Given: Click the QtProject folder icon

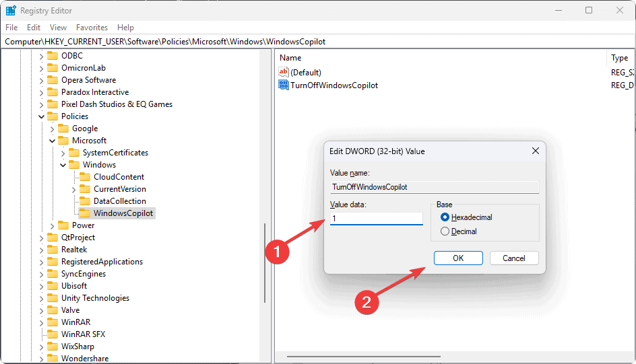Looking at the screenshot, I should (x=53, y=238).
